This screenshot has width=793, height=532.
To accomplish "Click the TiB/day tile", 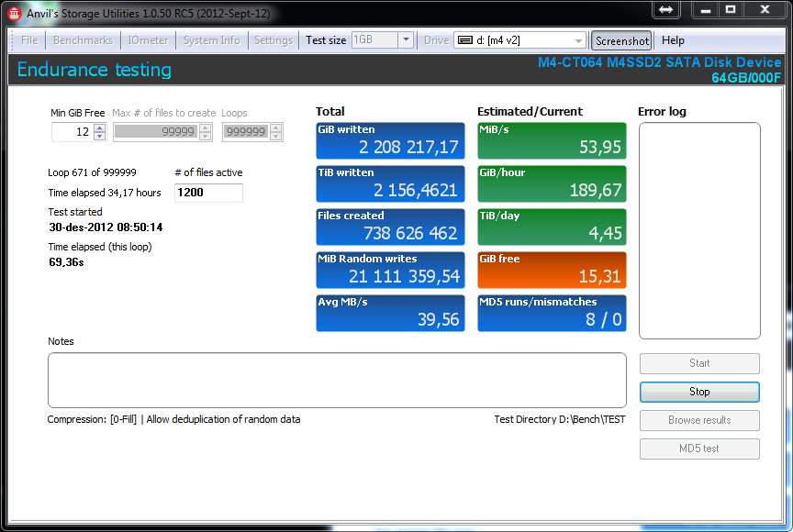I will coord(552,227).
